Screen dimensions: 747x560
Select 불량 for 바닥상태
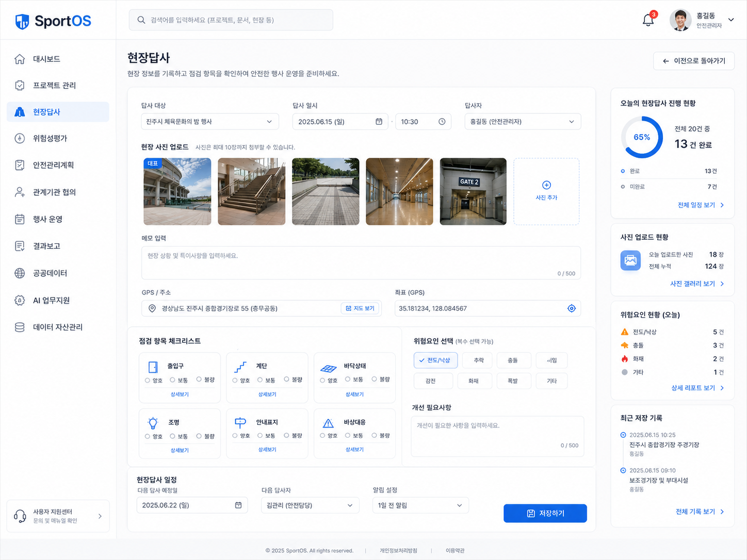click(374, 380)
